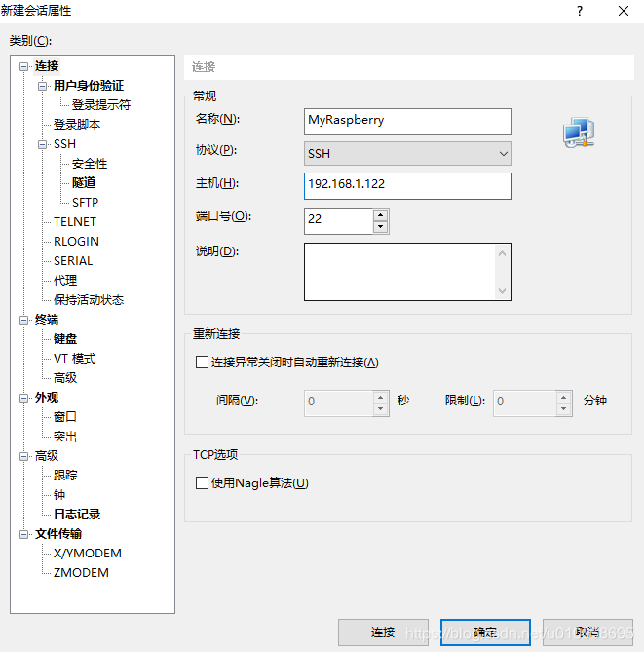Image resolution: width=644 pixels, height=652 pixels.
Task: Select 日志记录 in the tree
Action: pos(77,515)
